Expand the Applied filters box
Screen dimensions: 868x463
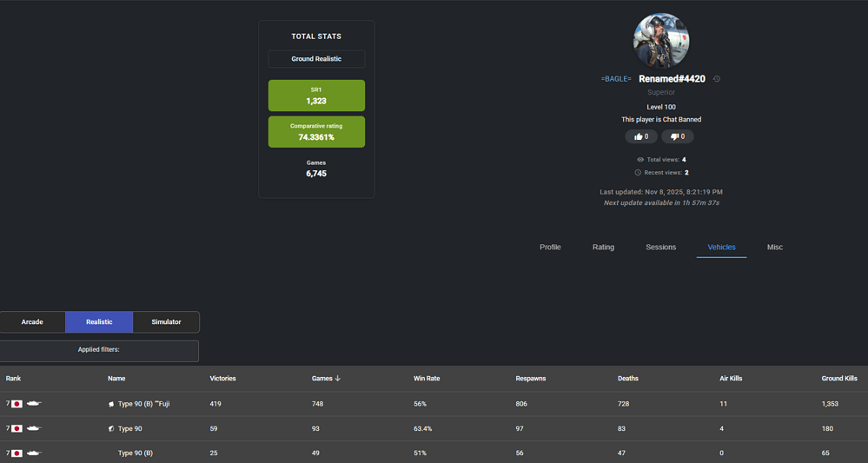tap(99, 350)
